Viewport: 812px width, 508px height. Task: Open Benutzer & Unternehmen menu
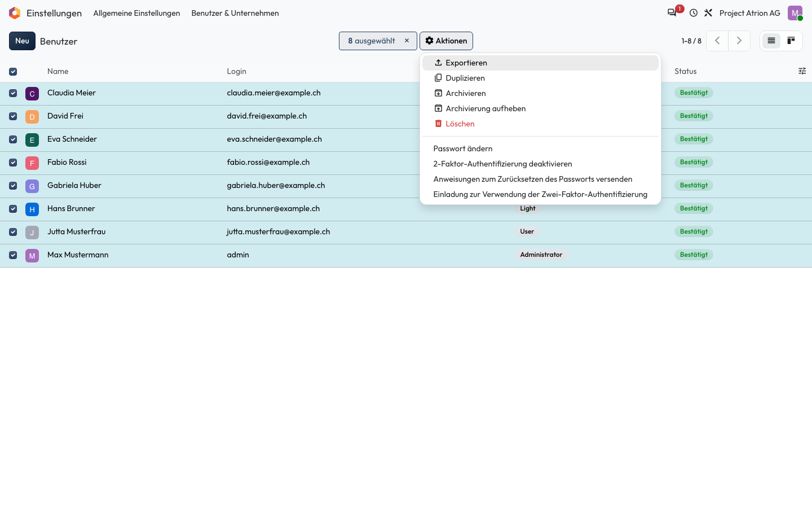coord(235,13)
